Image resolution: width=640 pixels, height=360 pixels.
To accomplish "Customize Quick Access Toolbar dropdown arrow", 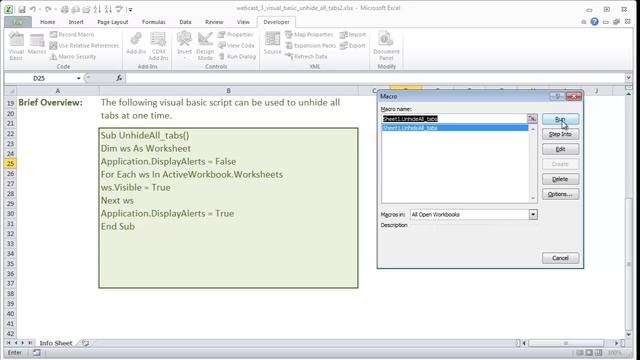I will pos(130,9).
